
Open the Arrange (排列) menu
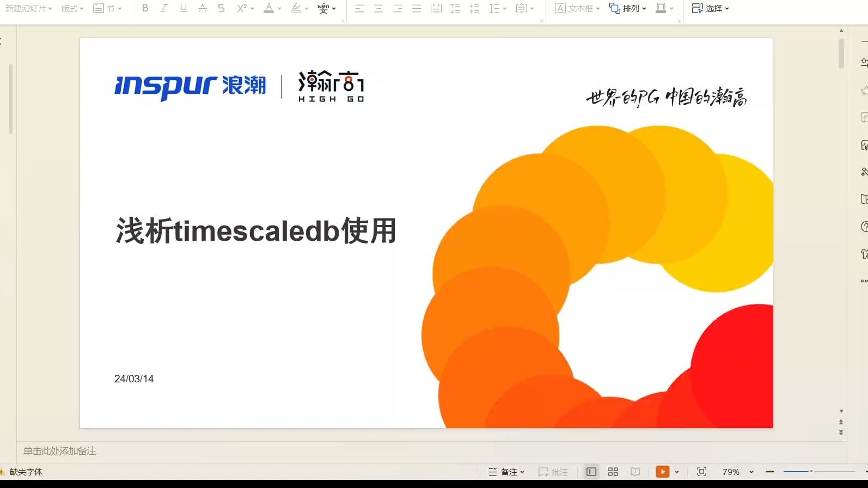click(627, 8)
